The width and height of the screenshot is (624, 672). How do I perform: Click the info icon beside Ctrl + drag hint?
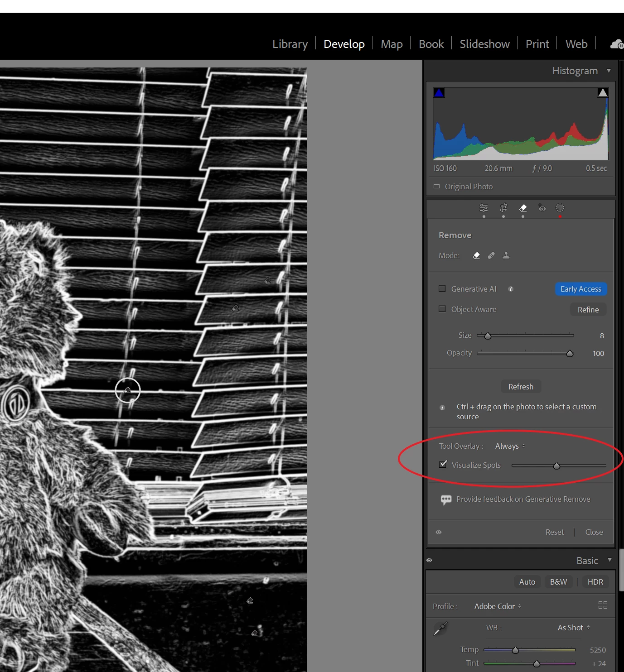[x=442, y=408]
